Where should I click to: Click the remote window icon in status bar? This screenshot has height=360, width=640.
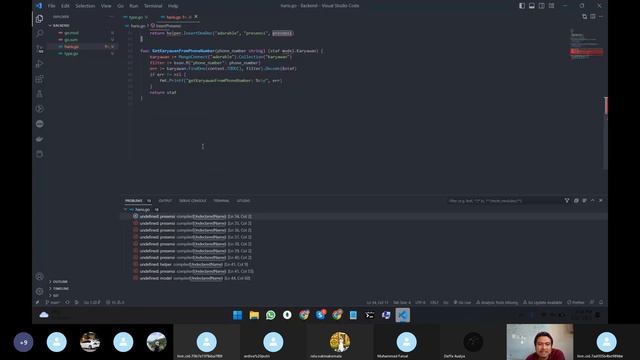click(37, 302)
